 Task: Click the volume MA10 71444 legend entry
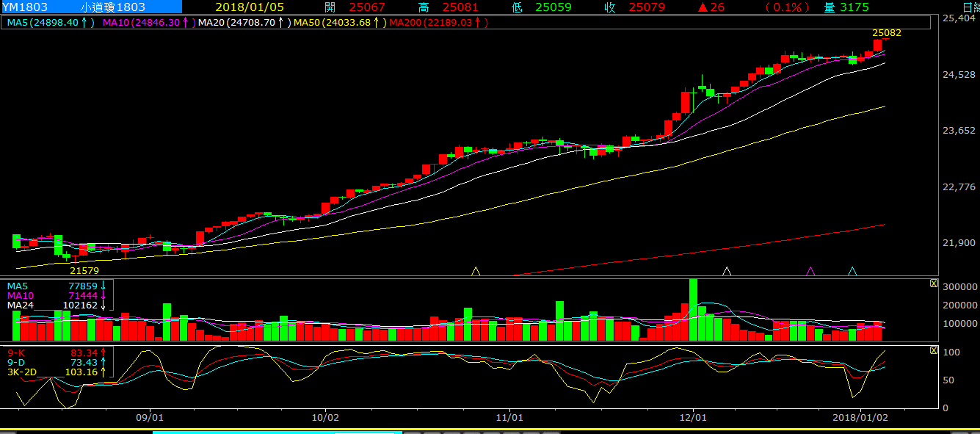pyautogui.click(x=57, y=295)
